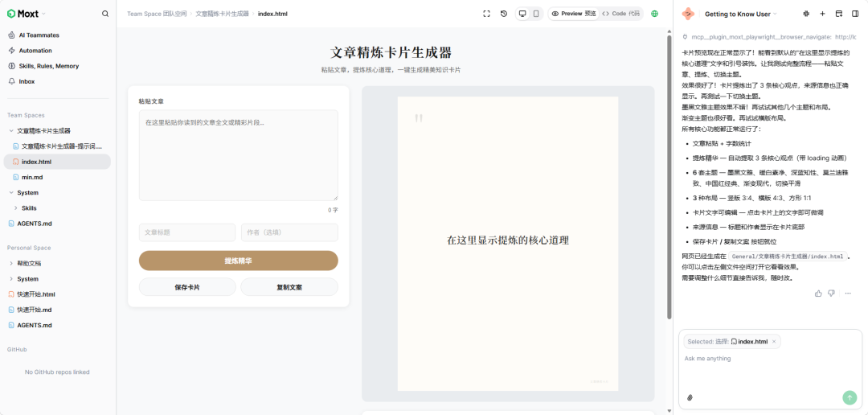Screen dimensions: 868x415
Task: Click Team Space 团队空间 breadcrumb
Action: [x=156, y=14]
